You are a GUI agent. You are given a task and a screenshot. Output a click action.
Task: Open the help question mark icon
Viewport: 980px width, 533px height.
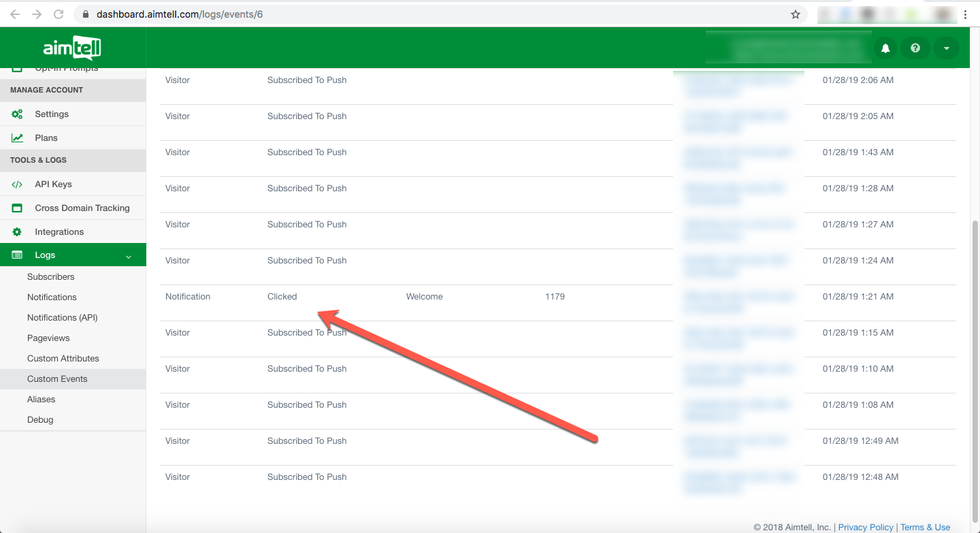pyautogui.click(x=915, y=48)
